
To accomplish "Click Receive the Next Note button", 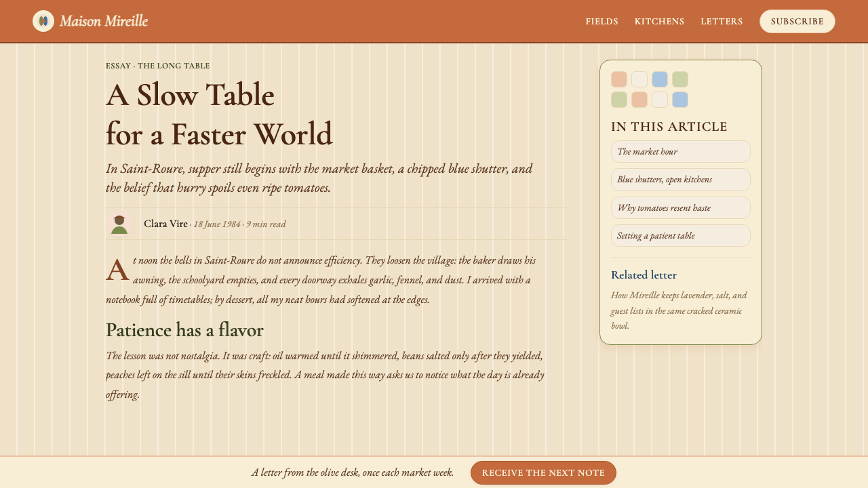I will (543, 472).
